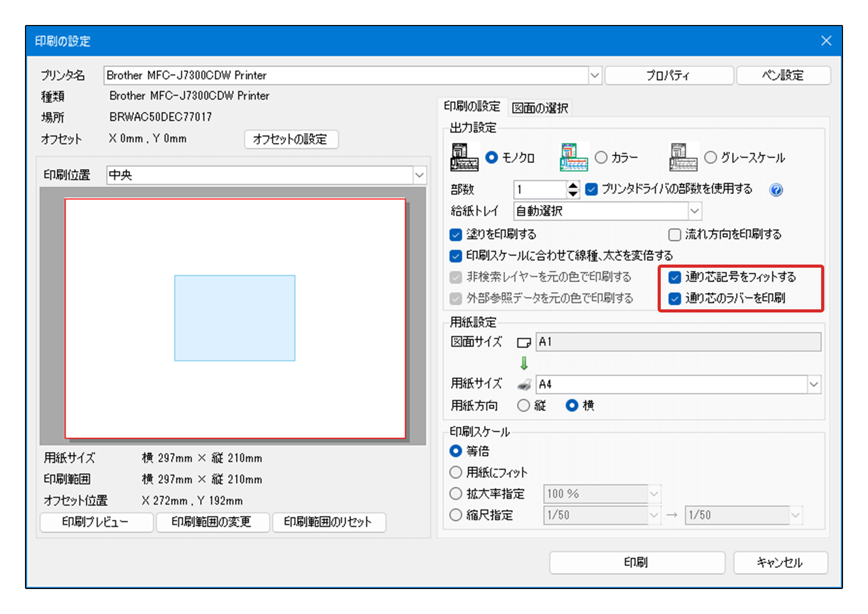
Task: Uncheck 塗りを印刷する option
Action: click(456, 235)
